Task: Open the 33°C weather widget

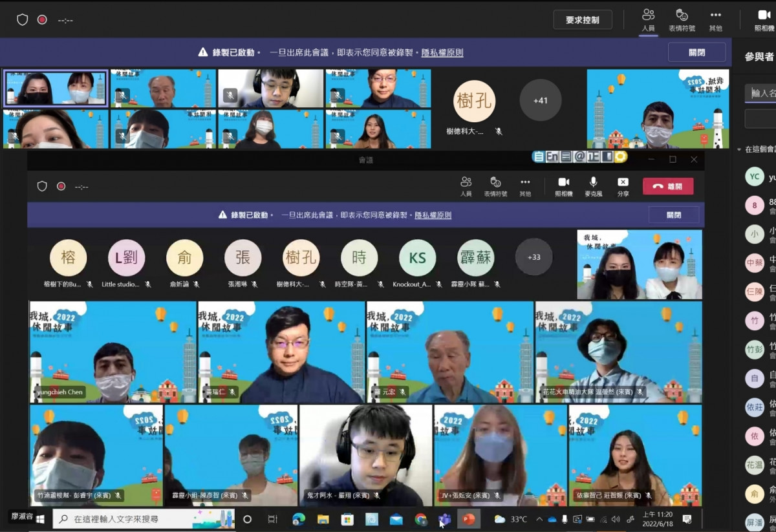Action: 511,519
